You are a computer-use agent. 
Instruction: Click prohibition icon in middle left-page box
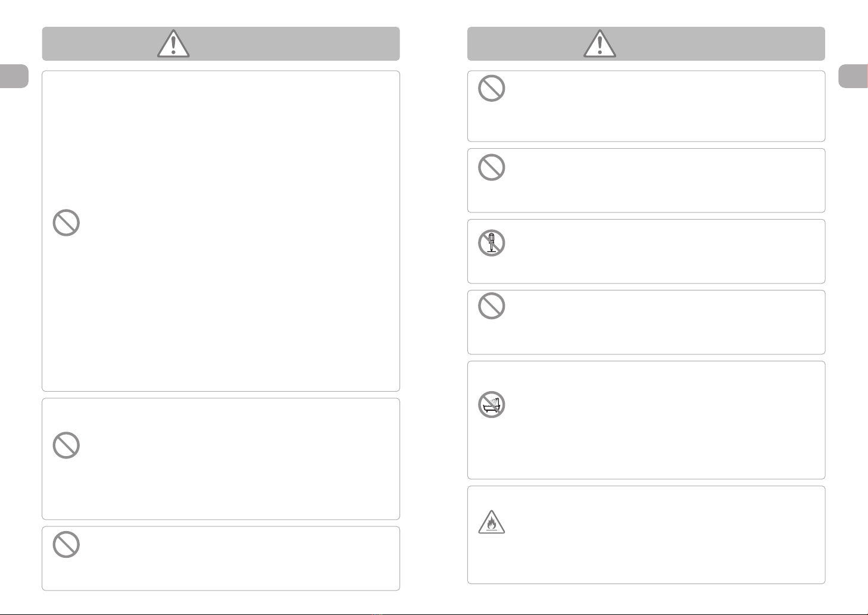pyautogui.click(x=66, y=445)
